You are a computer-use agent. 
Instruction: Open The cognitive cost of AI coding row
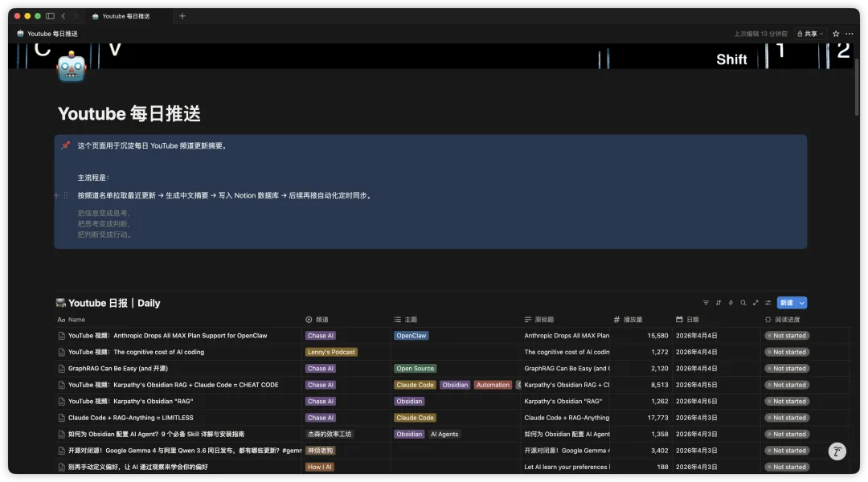[x=136, y=352]
